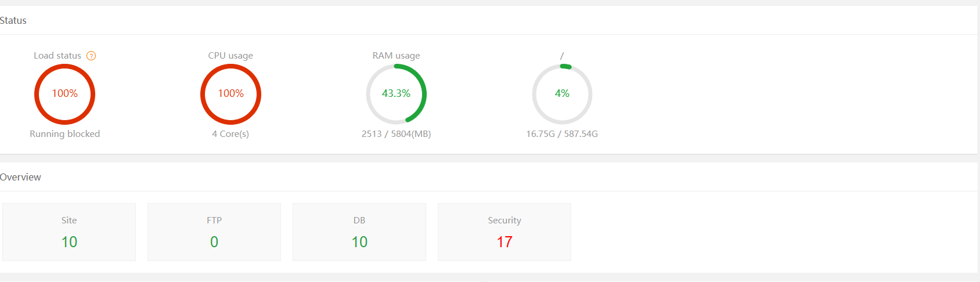The width and height of the screenshot is (980, 282).
Task: Click the RAM usage label
Action: pos(396,56)
